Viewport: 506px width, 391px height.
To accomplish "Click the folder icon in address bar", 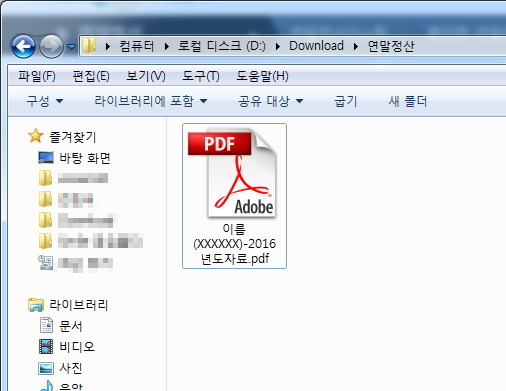I will (89, 45).
